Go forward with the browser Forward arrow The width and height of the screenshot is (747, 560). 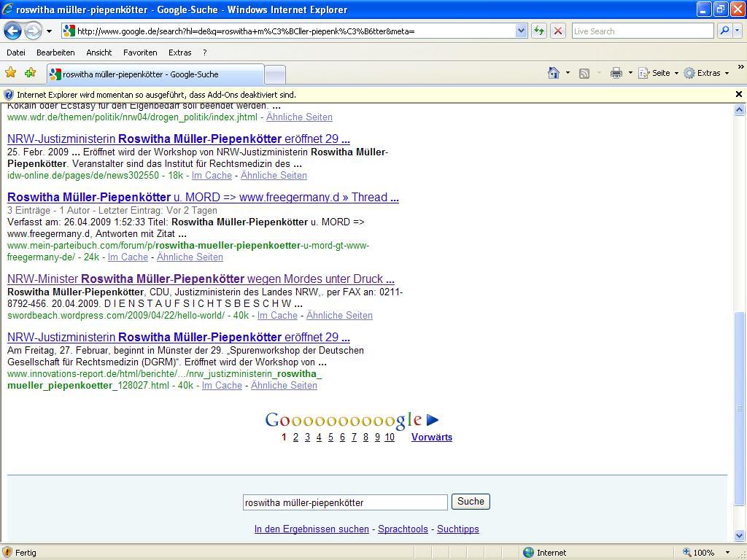point(33,31)
